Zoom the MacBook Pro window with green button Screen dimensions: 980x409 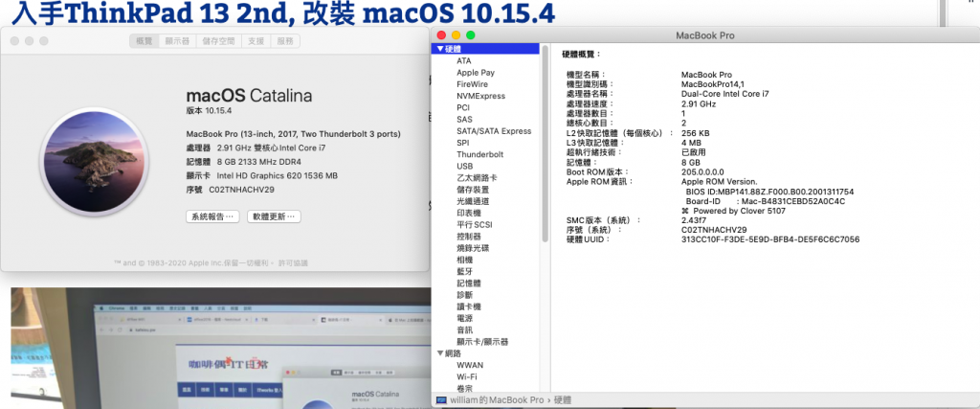(471, 35)
